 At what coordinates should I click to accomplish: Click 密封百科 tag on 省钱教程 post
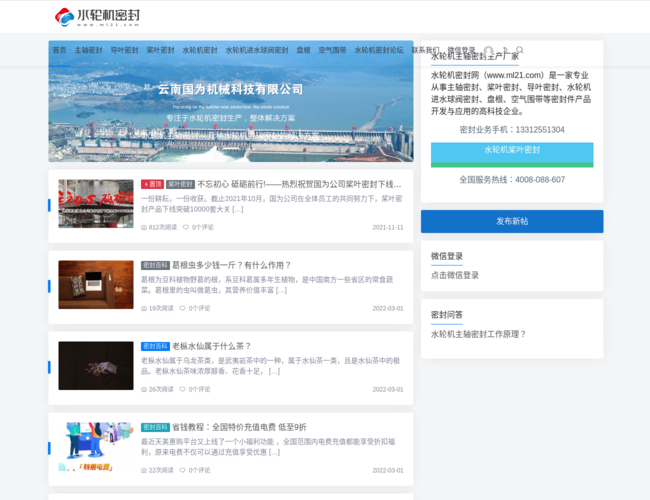155,427
